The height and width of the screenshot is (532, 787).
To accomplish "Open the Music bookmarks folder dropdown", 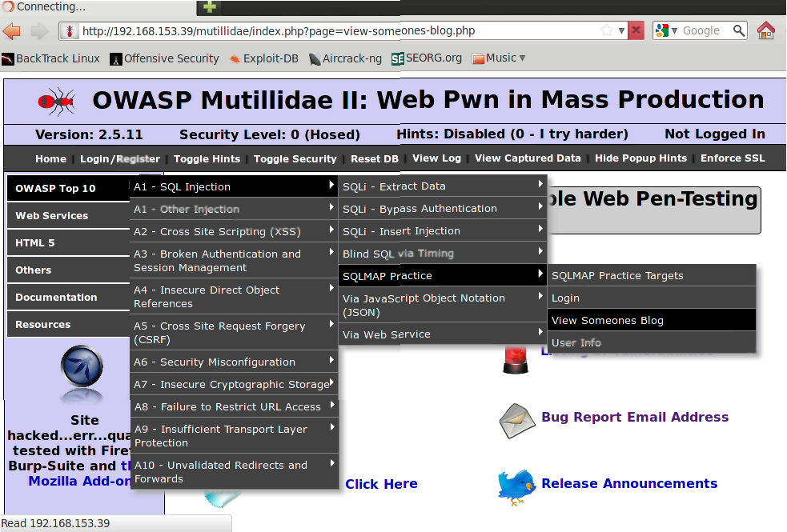I will pyautogui.click(x=500, y=58).
